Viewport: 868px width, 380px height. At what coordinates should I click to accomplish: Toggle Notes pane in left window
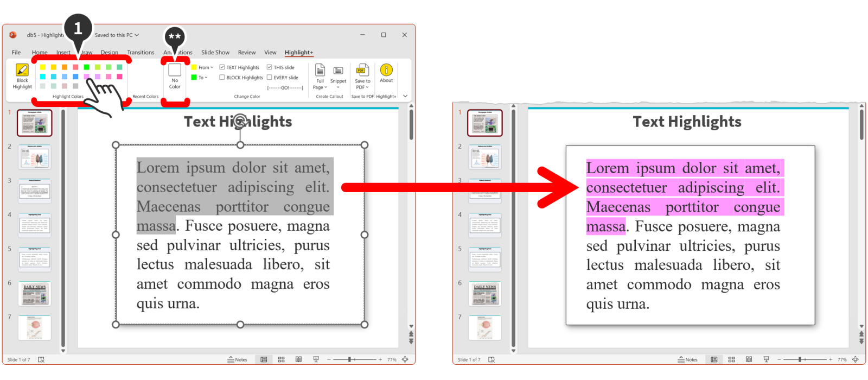click(x=238, y=359)
